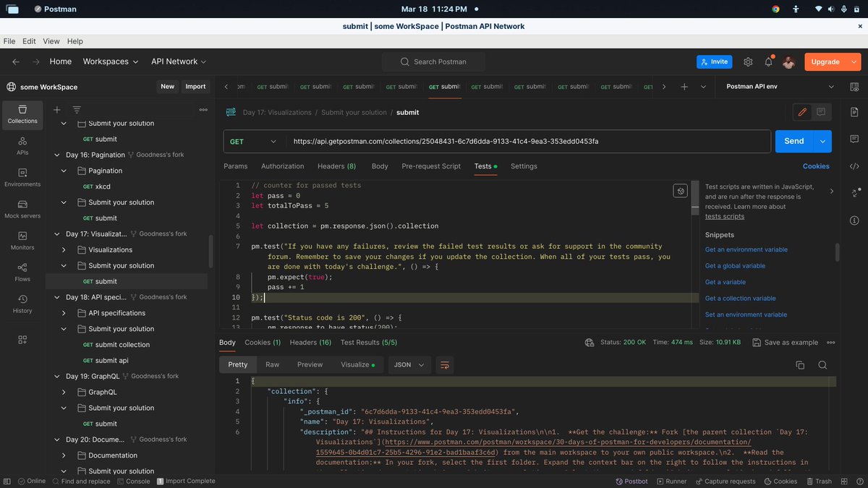Open the clock showing Mar 18 11:24 PM
This screenshot has height=488, width=868.
pyautogui.click(x=434, y=9)
